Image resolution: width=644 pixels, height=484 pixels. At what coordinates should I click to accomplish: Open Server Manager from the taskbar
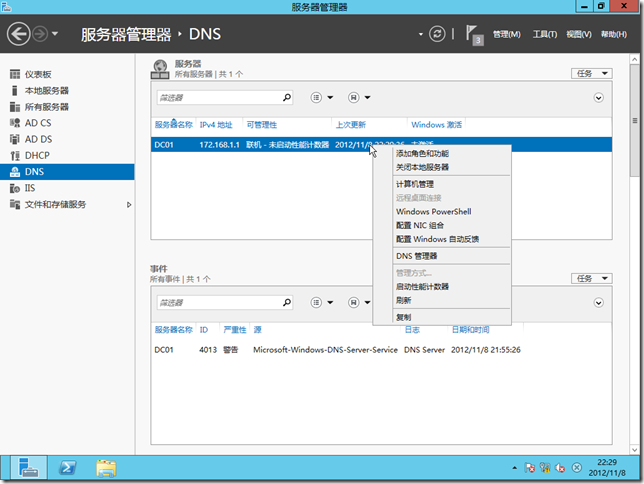[29, 468]
